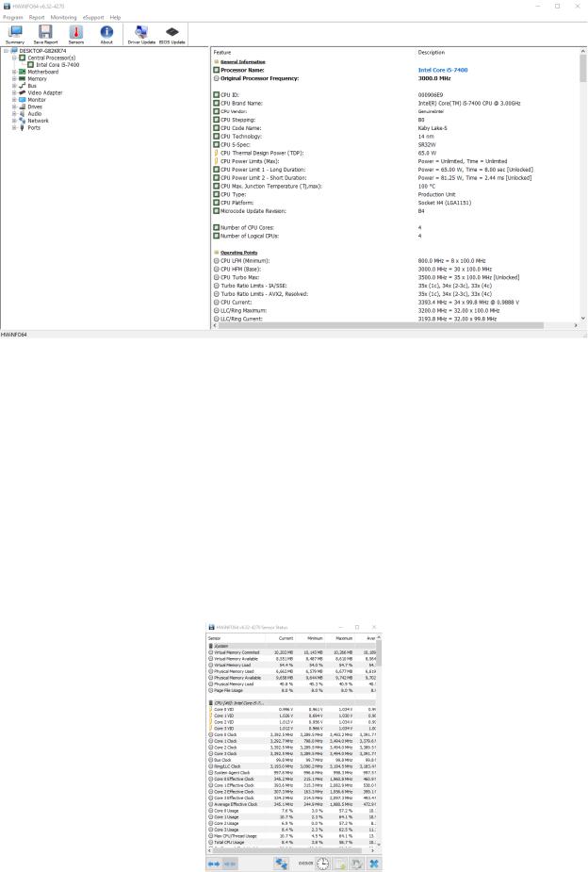Image resolution: width=588 pixels, height=872 pixels.
Task: Click the Motherboard icon in tree
Action: coord(23,72)
